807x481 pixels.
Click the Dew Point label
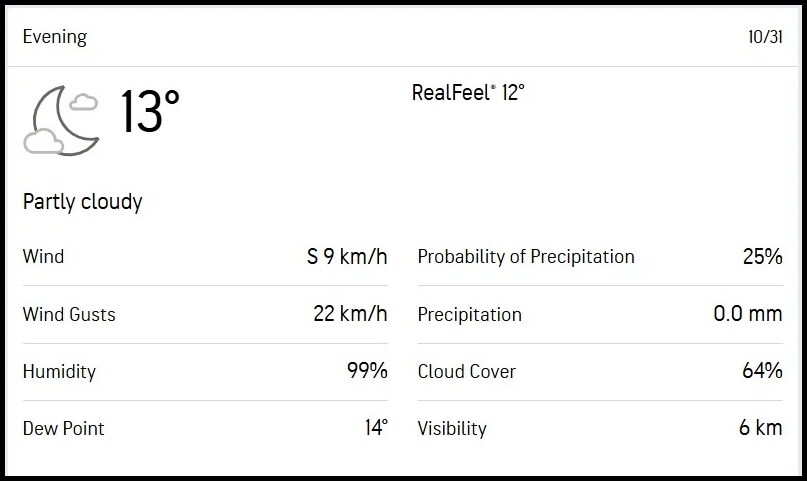pyautogui.click(x=63, y=429)
